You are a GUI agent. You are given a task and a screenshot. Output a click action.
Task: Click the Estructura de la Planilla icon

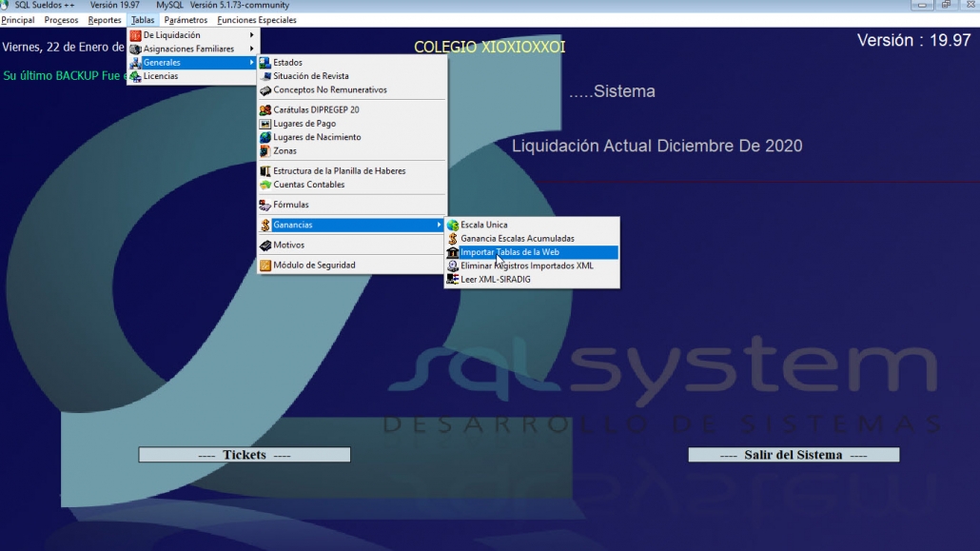pyautogui.click(x=265, y=171)
